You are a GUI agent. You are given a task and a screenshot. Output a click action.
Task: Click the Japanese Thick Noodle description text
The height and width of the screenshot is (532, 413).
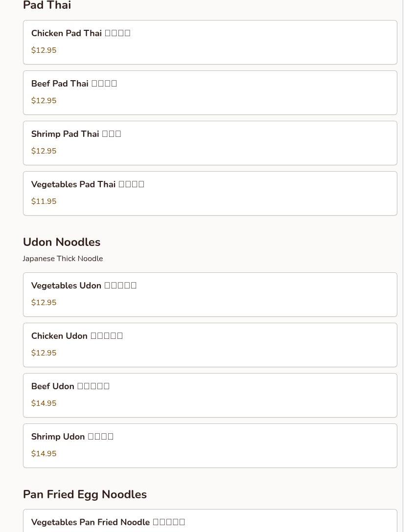(63, 259)
